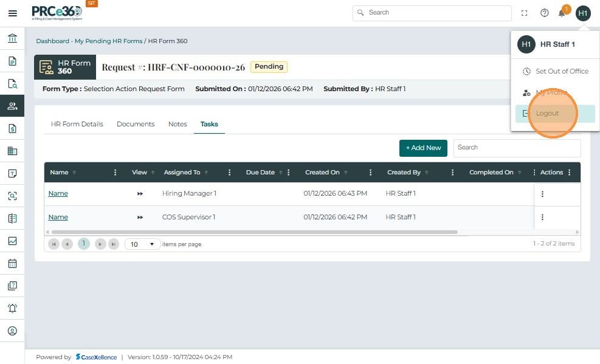Switch to Notes tab
The height and width of the screenshot is (364, 600).
178,124
